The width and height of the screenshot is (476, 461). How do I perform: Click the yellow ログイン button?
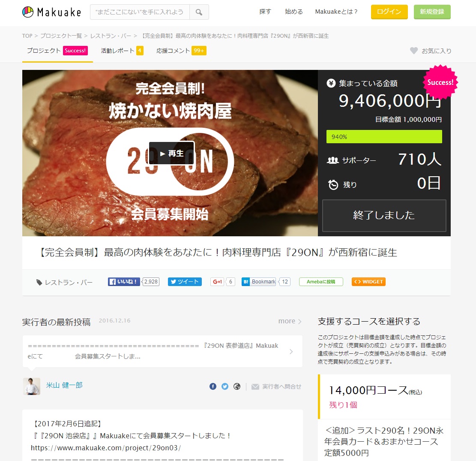coord(389,12)
